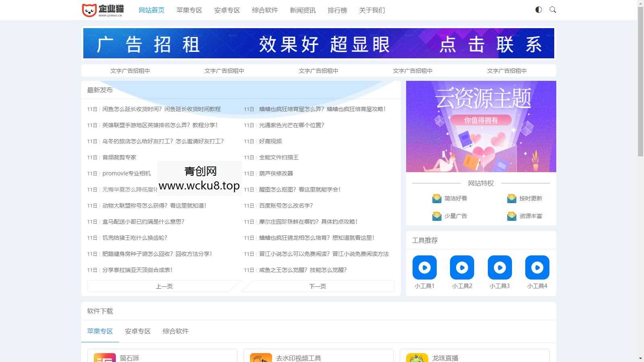Toggle dark mode with the half-moon icon
The width and height of the screenshot is (644, 362).
point(538,9)
